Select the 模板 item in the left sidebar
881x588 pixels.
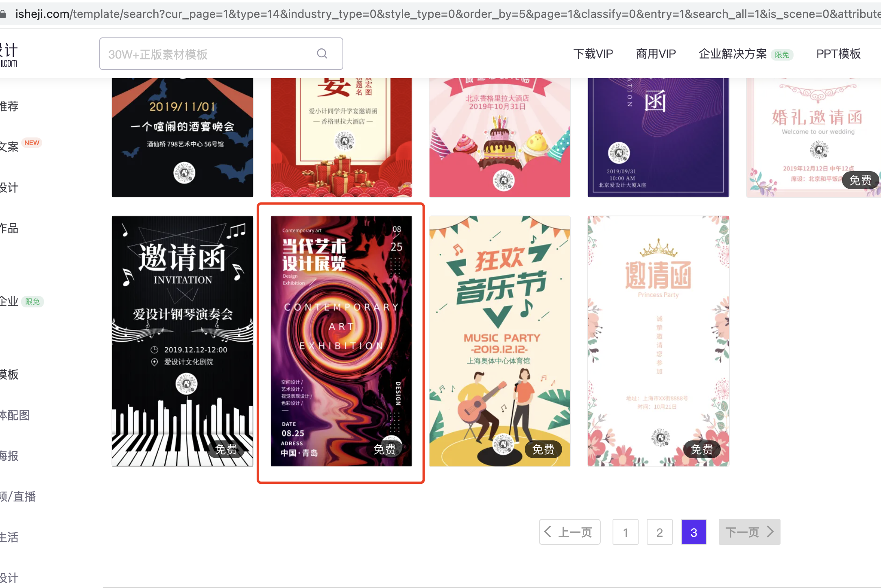(9, 375)
